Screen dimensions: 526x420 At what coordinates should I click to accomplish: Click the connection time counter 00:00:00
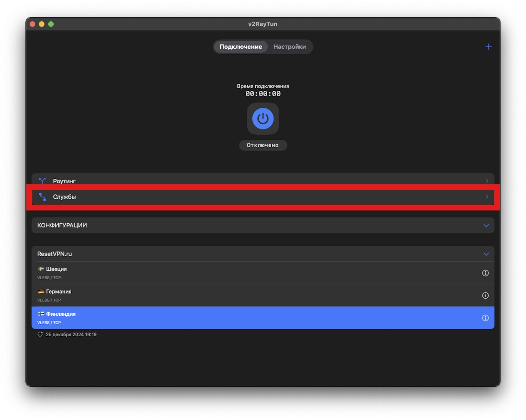tap(263, 94)
